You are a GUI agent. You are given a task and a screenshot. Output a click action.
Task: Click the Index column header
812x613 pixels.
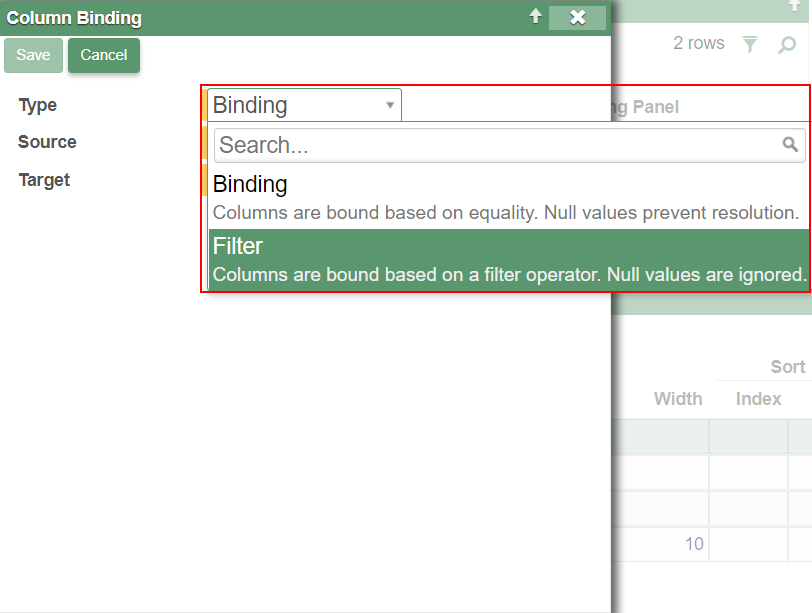click(x=758, y=399)
